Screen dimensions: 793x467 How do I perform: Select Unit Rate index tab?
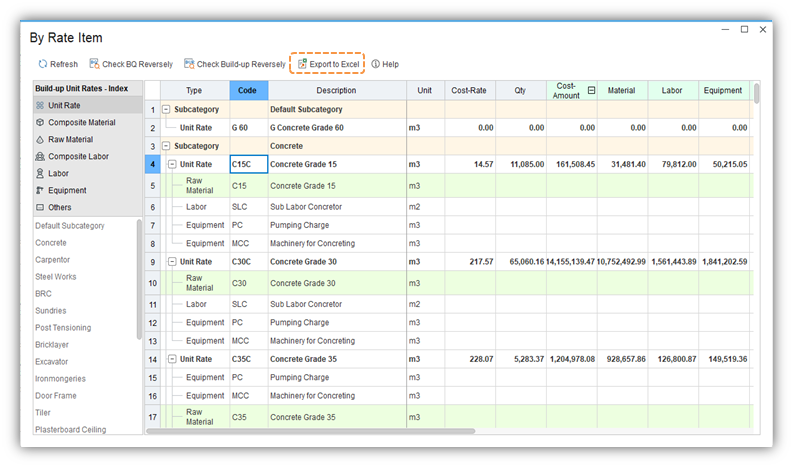tap(64, 105)
